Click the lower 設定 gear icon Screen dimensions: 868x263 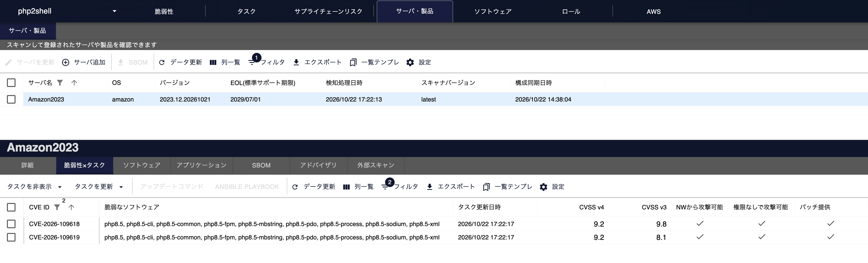(x=544, y=187)
